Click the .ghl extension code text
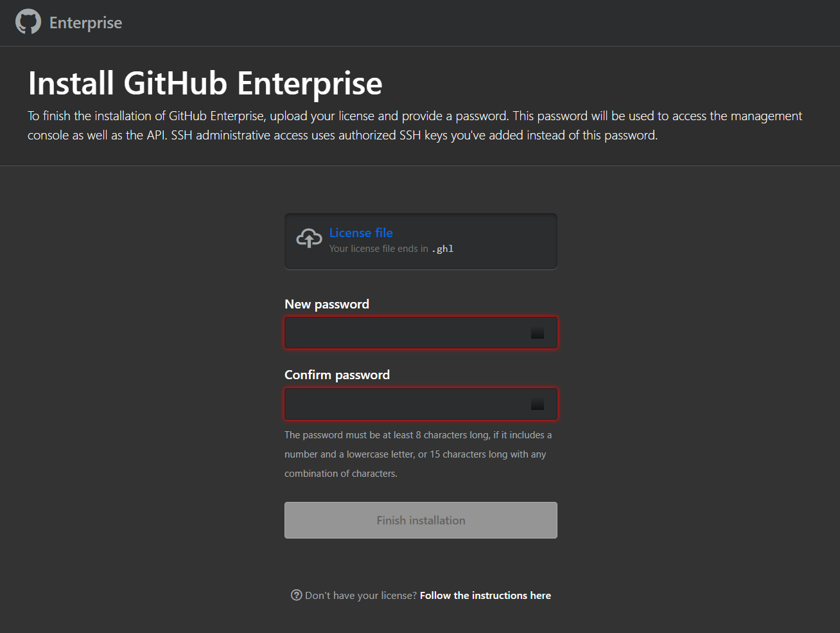Image resolution: width=840 pixels, height=633 pixels. 443,249
